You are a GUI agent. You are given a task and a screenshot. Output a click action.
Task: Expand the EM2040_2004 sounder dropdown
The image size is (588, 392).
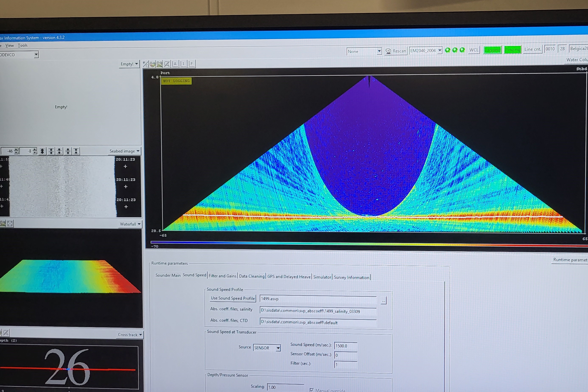(x=440, y=50)
